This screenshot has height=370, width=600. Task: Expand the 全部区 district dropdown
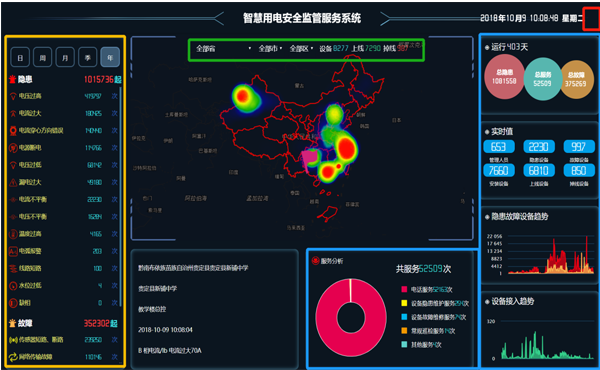coord(301,49)
